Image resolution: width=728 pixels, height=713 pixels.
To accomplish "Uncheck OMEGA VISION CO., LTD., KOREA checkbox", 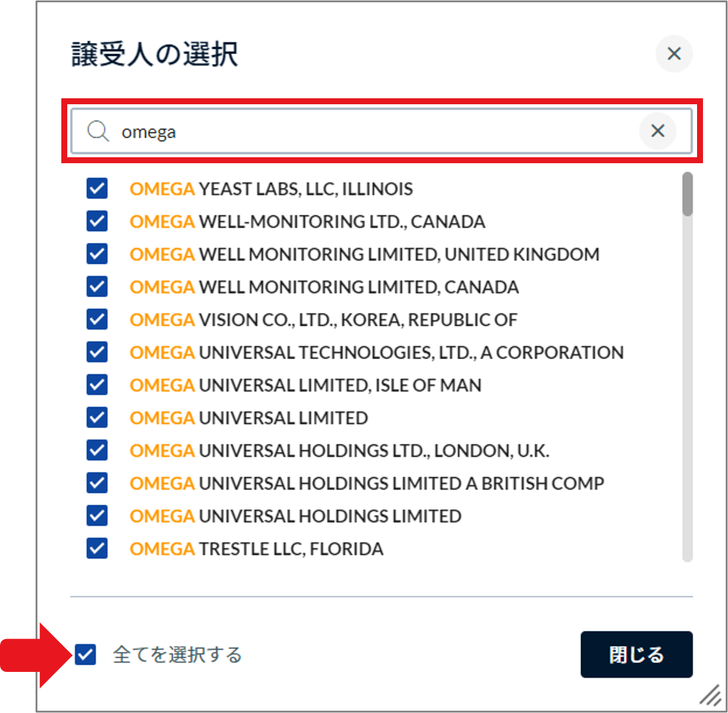I will click(97, 319).
